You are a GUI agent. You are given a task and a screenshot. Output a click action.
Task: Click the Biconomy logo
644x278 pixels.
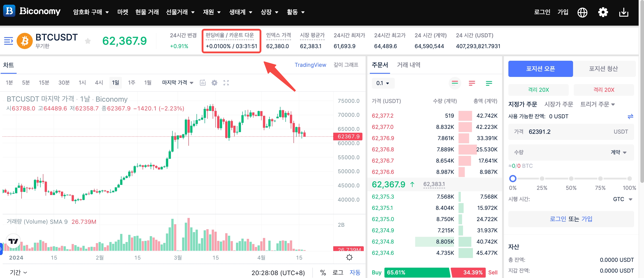click(x=32, y=11)
